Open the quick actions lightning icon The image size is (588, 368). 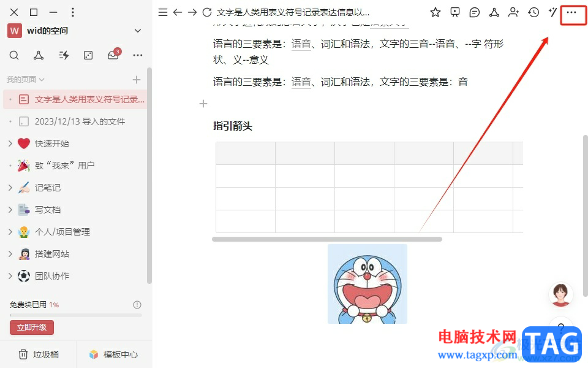(64, 56)
